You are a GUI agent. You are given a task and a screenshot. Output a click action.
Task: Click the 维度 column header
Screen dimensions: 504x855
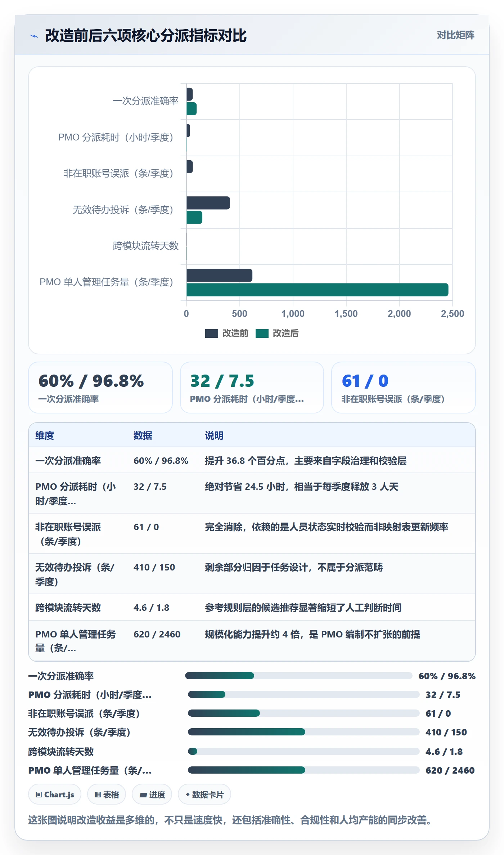click(45, 435)
